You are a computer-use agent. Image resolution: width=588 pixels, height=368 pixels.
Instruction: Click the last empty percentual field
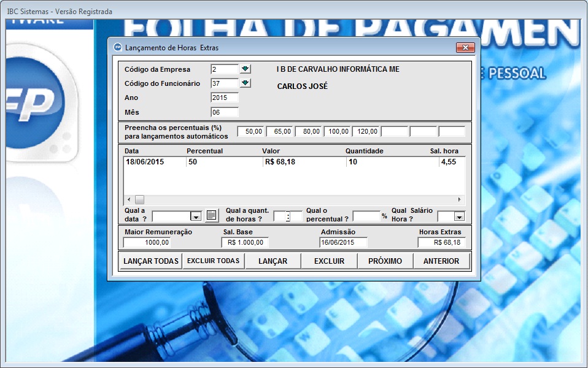tap(452, 131)
